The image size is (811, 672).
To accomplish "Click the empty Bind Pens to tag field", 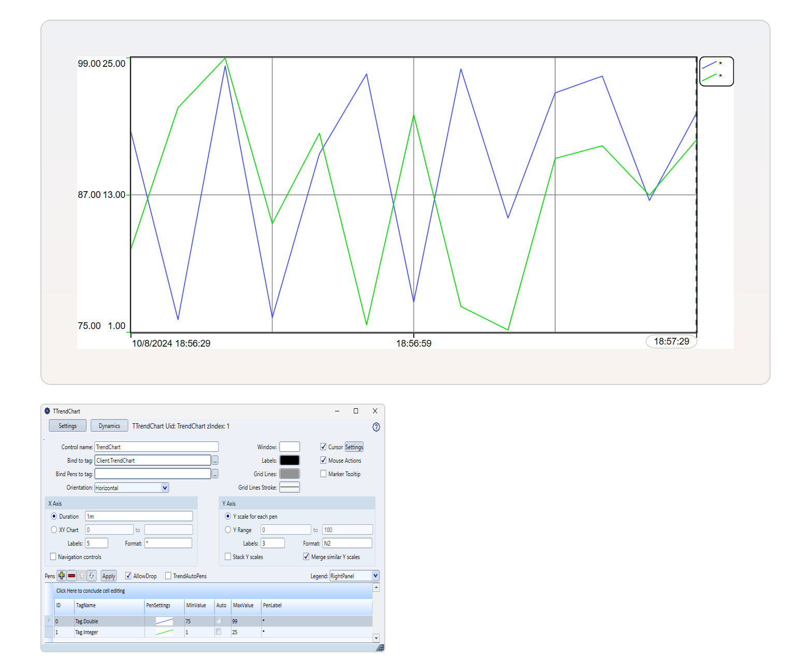I will (x=153, y=474).
